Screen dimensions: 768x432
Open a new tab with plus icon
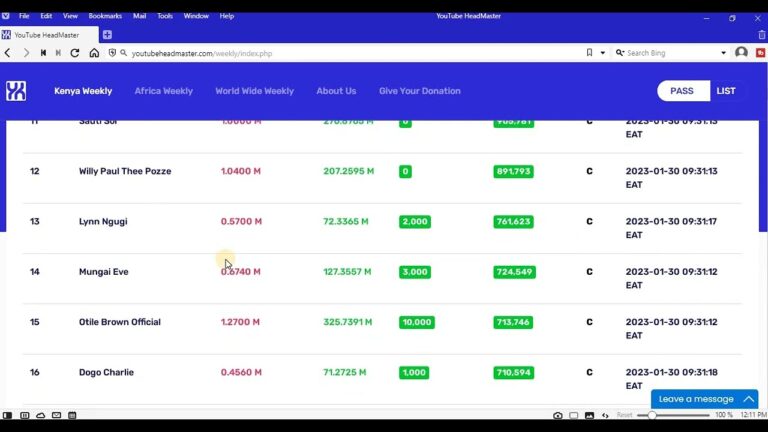[x=107, y=35]
